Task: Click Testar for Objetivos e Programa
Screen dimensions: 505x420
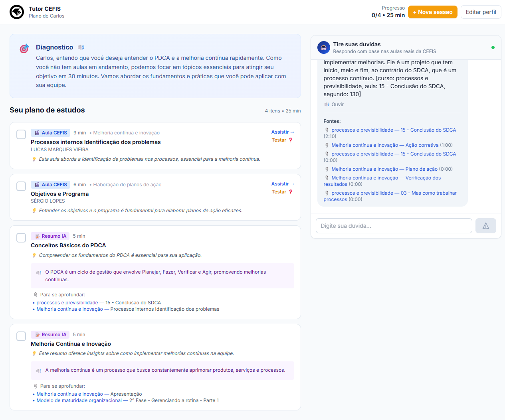Action: [x=282, y=192]
